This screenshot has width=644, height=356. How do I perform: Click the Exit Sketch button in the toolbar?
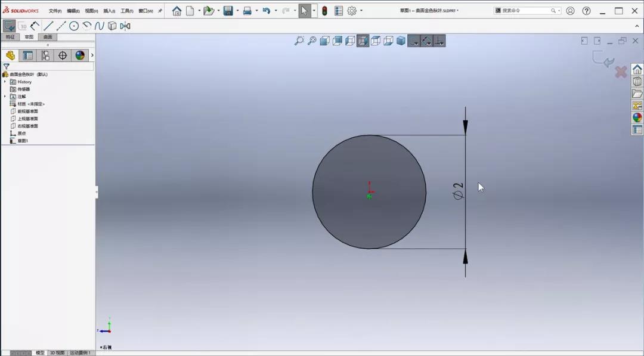(9, 26)
